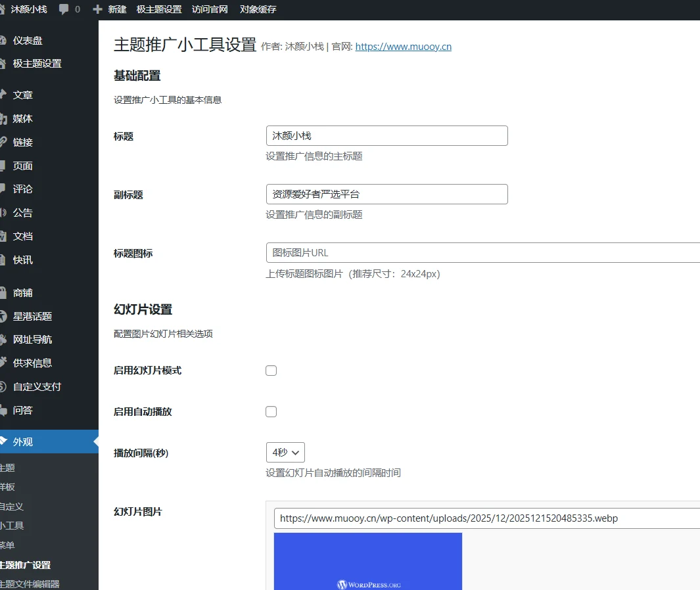Select 对象缓存 in the top admin bar
The image size is (700, 590).
tap(258, 10)
